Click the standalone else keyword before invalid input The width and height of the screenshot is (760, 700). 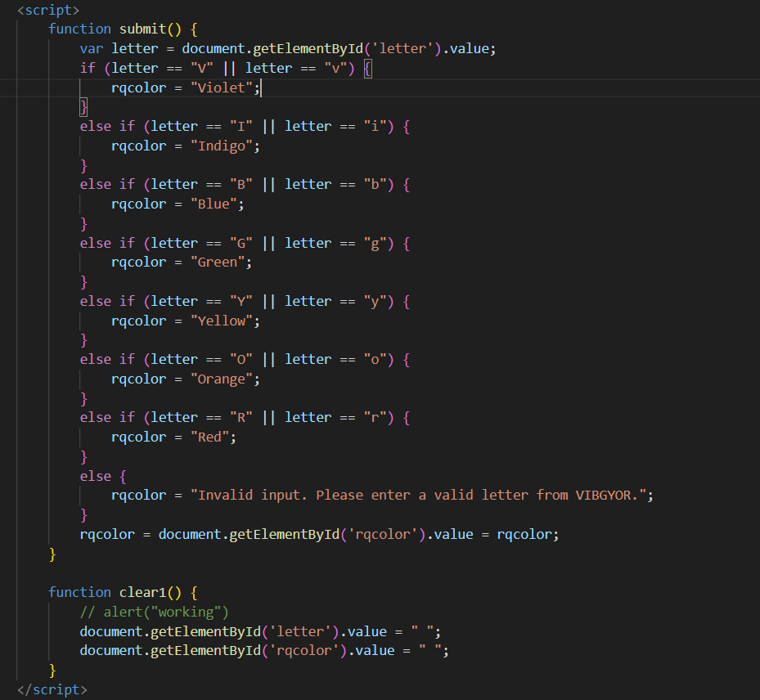pos(95,475)
